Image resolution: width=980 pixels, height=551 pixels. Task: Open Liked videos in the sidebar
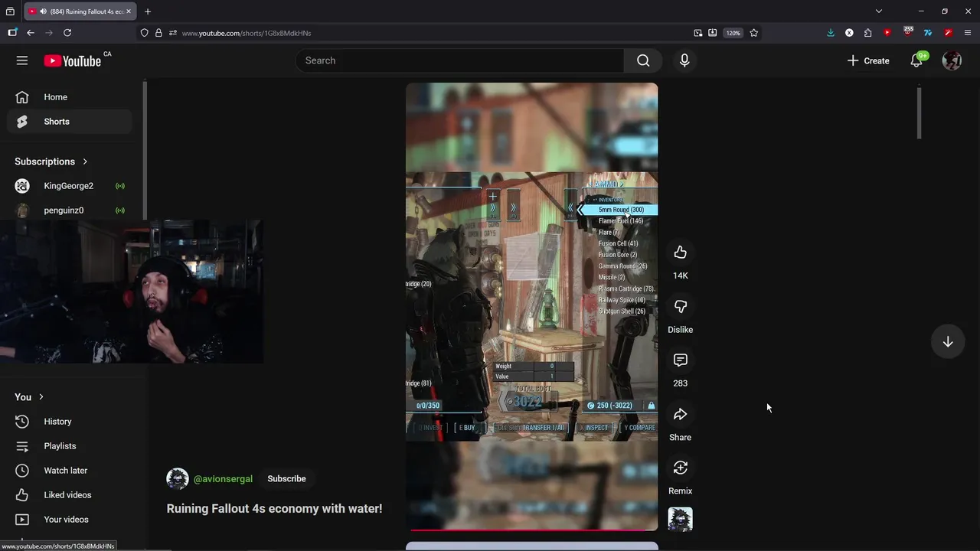(70, 495)
